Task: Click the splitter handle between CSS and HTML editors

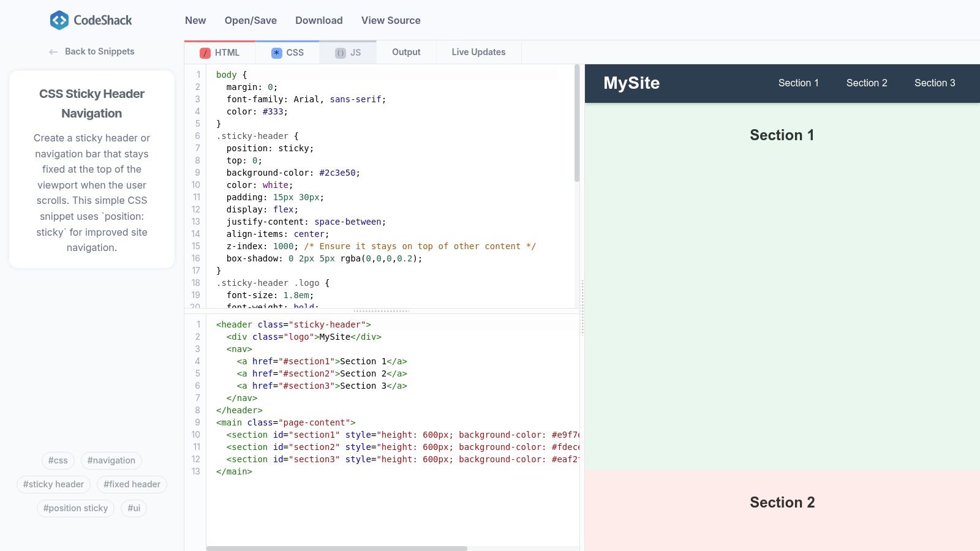Action: click(x=381, y=311)
